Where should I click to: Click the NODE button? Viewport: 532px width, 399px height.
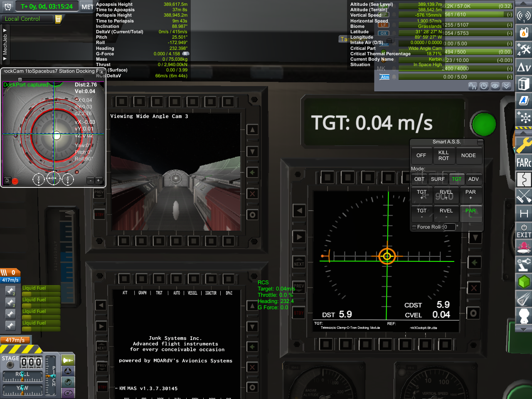468,155
